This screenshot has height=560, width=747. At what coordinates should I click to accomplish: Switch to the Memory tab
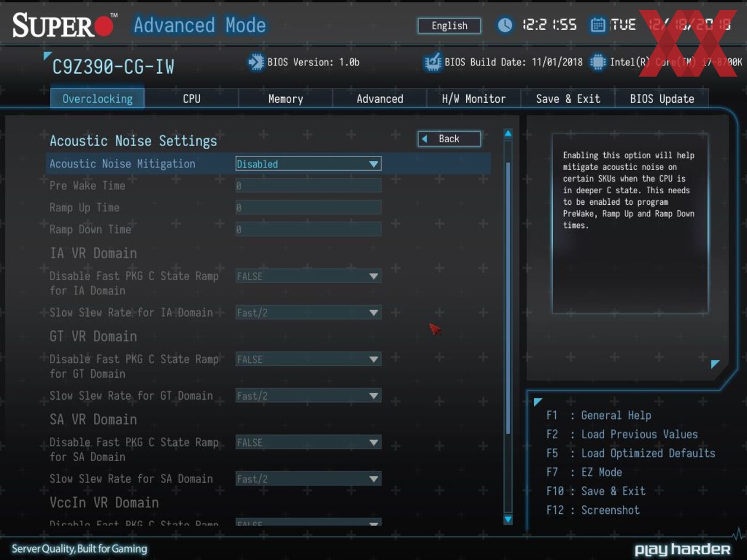pyautogui.click(x=286, y=99)
